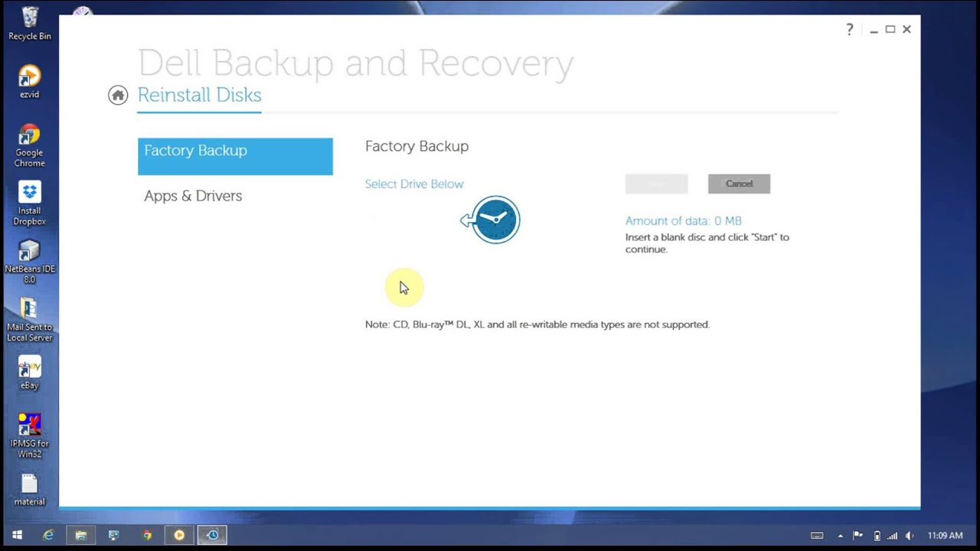Open the help question mark icon
This screenshot has height=551, width=980.
coord(849,29)
